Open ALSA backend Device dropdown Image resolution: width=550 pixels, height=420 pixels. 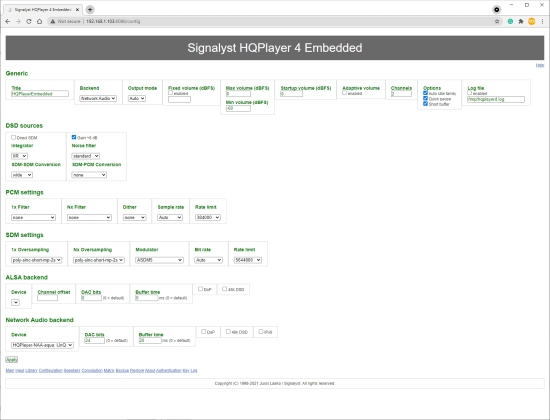[x=15, y=302]
